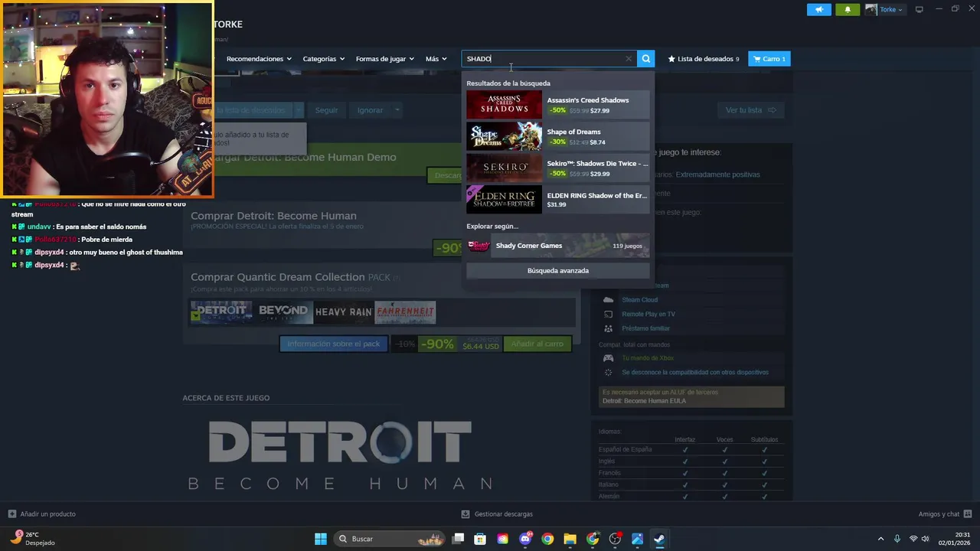Image resolution: width=980 pixels, height=551 pixels.
Task: Open OBS Studio from taskbar
Action: click(615, 539)
